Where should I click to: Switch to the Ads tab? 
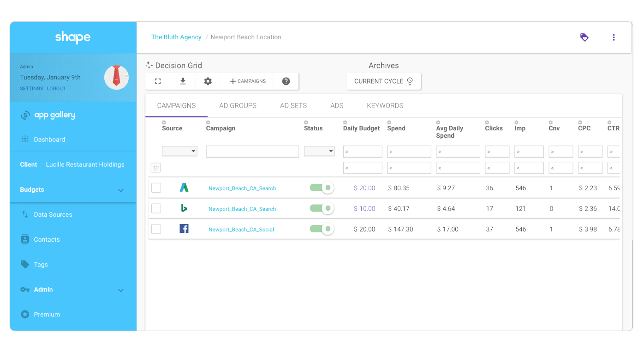[337, 105]
